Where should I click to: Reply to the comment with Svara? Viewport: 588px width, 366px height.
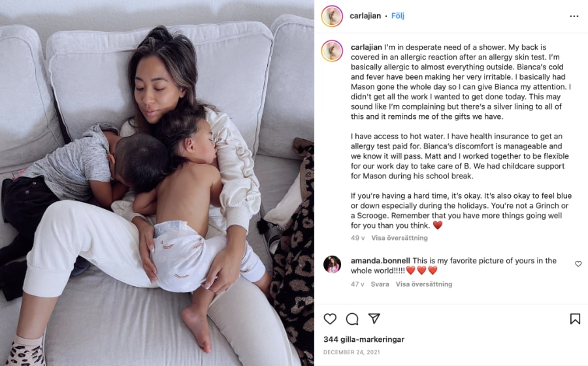[x=380, y=284]
